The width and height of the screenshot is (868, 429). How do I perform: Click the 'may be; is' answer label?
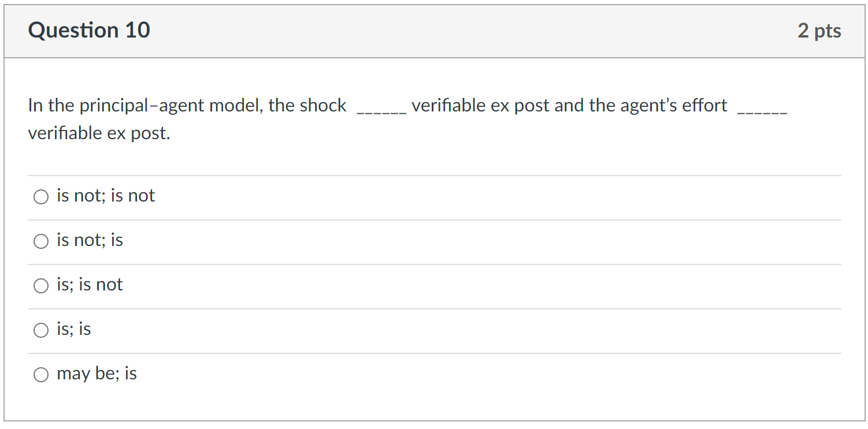click(96, 374)
